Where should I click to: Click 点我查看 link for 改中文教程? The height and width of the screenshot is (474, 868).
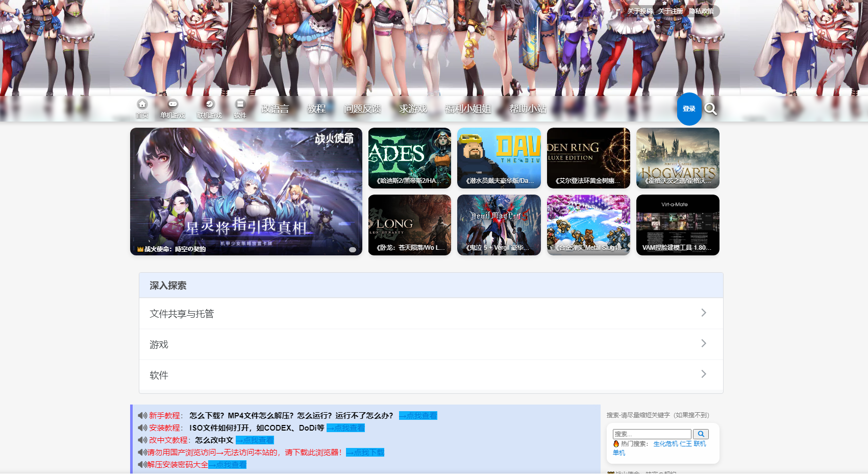(x=255, y=440)
